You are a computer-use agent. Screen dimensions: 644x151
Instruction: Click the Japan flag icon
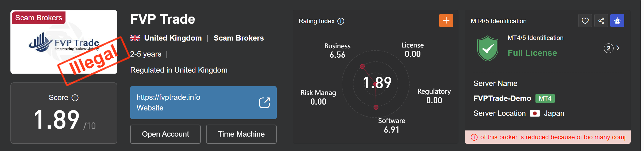[535, 113]
